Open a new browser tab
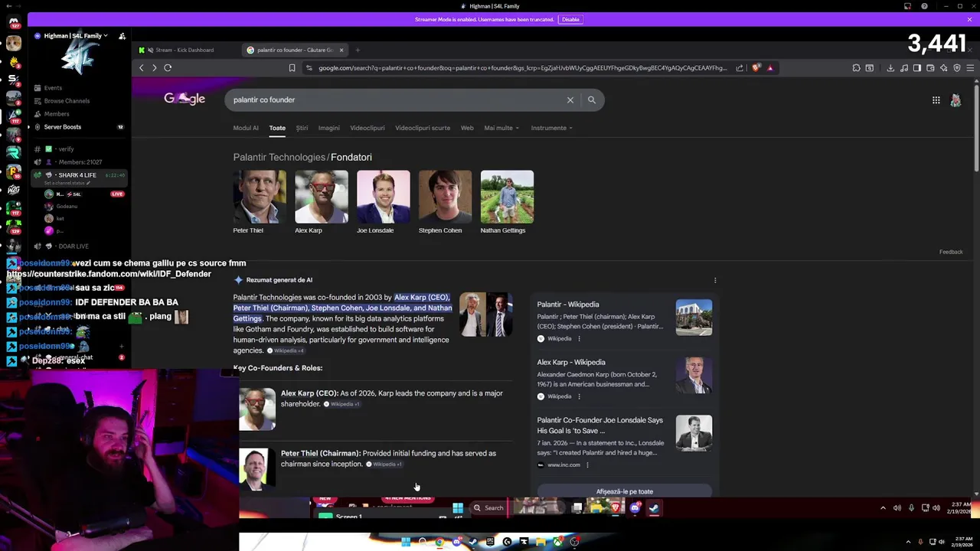 tap(358, 50)
